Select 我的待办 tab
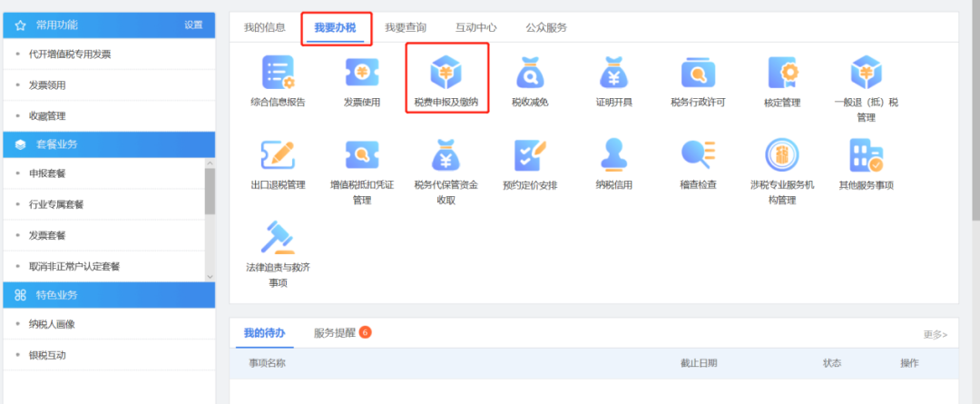Image resolution: width=980 pixels, height=404 pixels. (264, 332)
